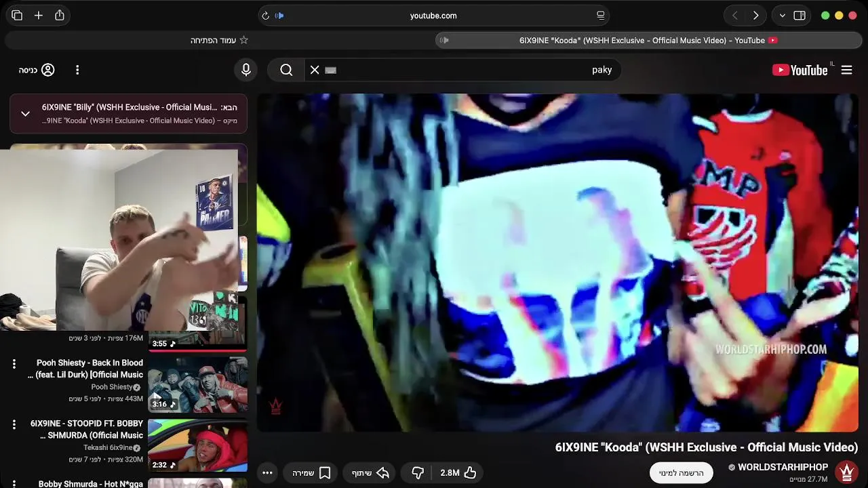Image resolution: width=868 pixels, height=488 pixels.
Task: Start voice search with microphone
Action: pyautogui.click(x=246, y=70)
